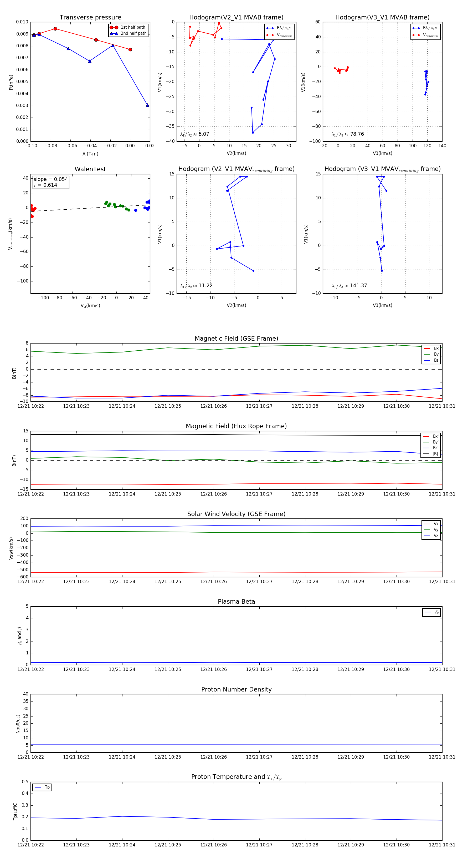Select "Bx'" in the flux rope frame legend
Screen dimensions: 473x868
[431, 436]
